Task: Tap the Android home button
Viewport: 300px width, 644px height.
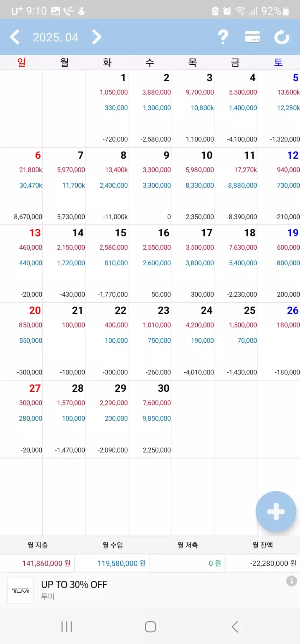Action: click(150, 627)
